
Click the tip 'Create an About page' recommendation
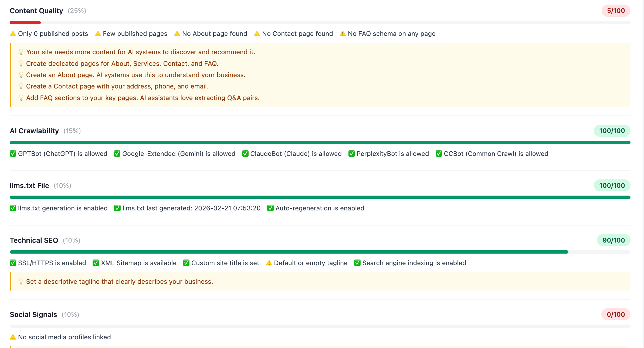coord(135,75)
